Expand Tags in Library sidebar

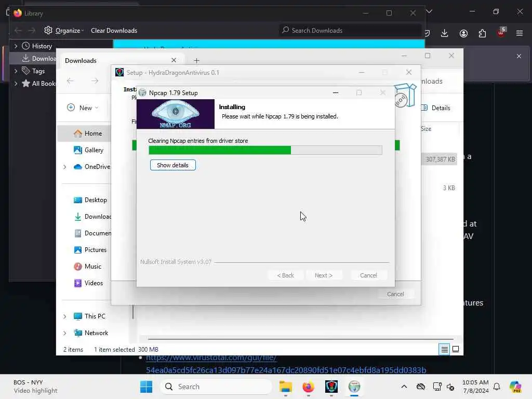pos(16,71)
